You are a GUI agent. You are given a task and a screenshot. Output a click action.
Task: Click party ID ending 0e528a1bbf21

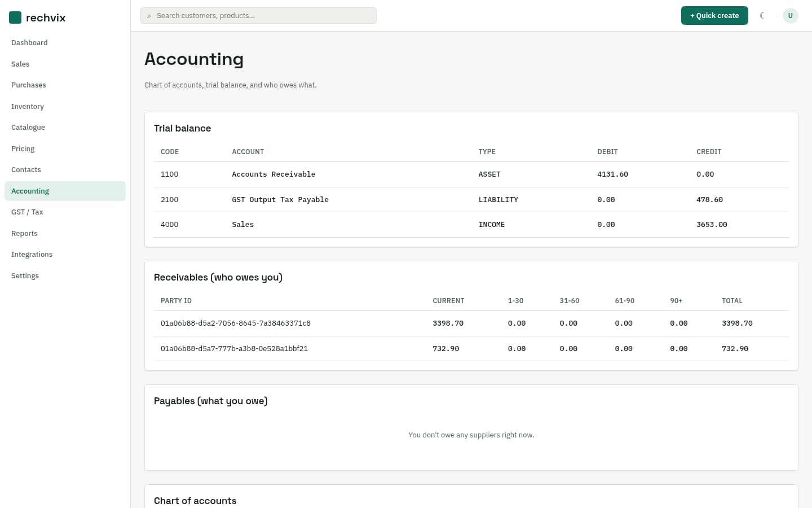click(x=234, y=349)
